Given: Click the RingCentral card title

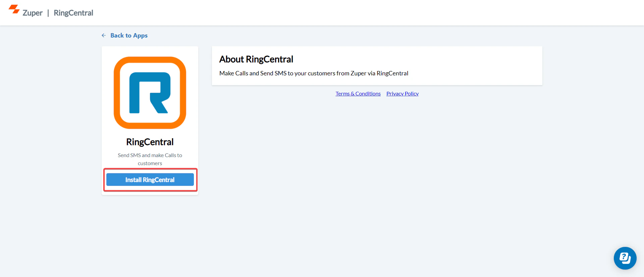Looking at the screenshot, I should pyautogui.click(x=150, y=142).
